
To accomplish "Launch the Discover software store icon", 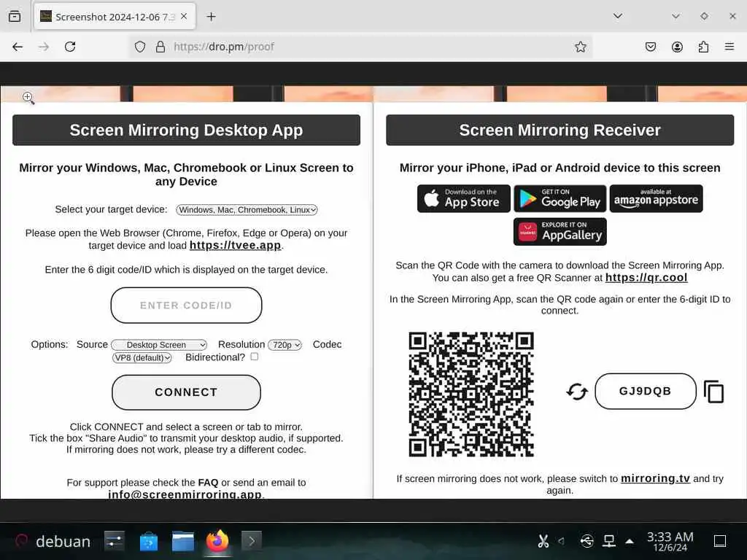I will [149, 542].
